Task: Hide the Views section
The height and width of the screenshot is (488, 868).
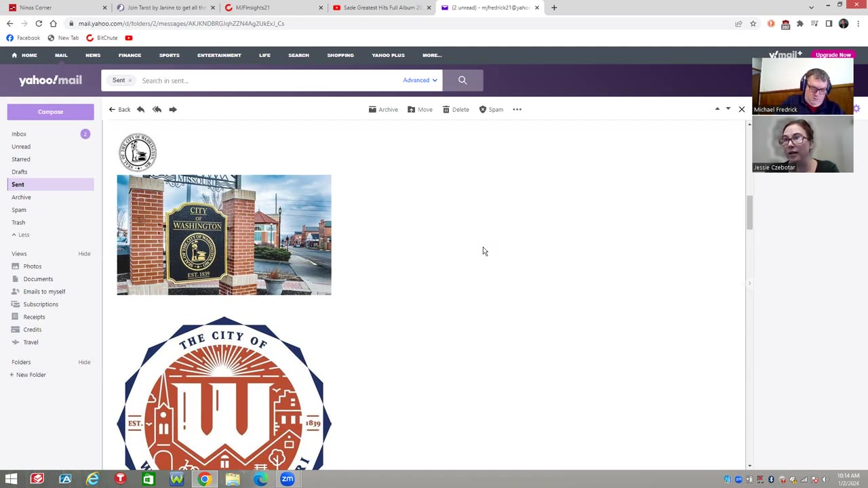Action: [x=84, y=253]
